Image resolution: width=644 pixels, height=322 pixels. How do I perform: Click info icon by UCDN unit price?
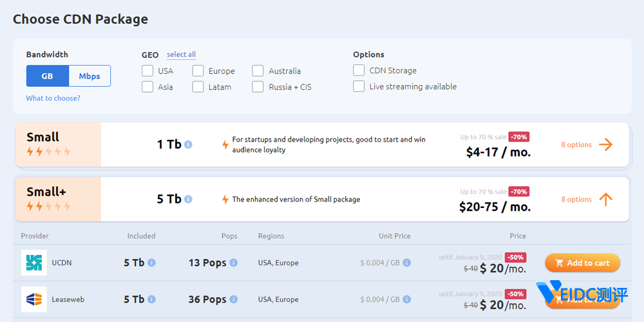(x=407, y=263)
